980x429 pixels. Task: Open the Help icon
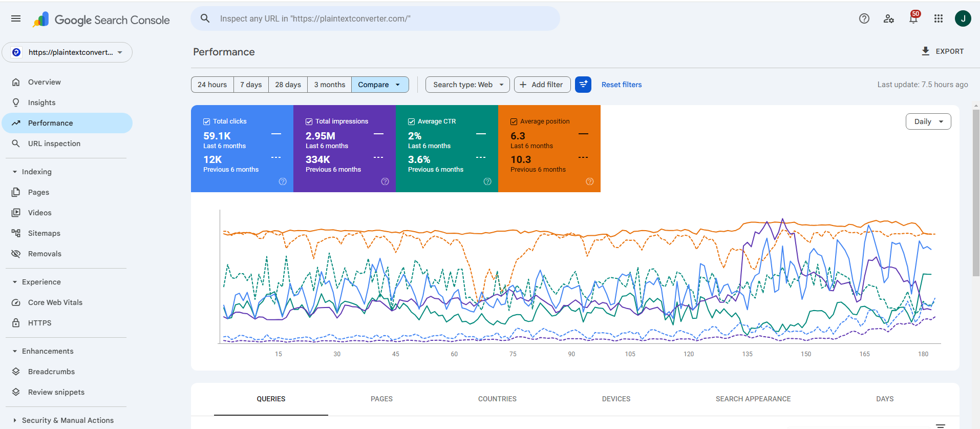[864, 18]
